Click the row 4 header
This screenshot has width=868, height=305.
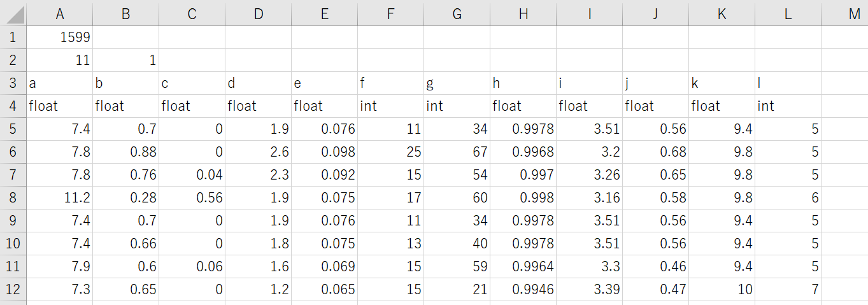pyautogui.click(x=13, y=106)
